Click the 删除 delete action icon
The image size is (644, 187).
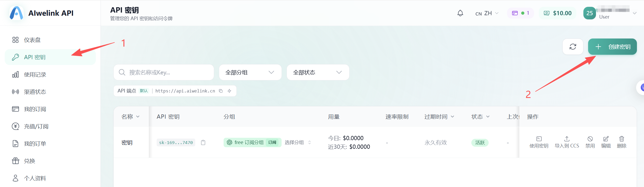pos(621,142)
